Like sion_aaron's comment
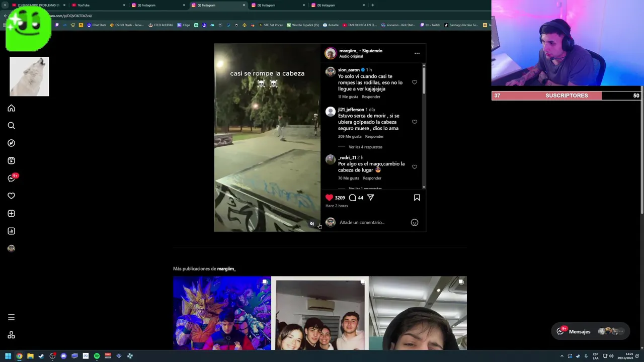 pyautogui.click(x=415, y=82)
